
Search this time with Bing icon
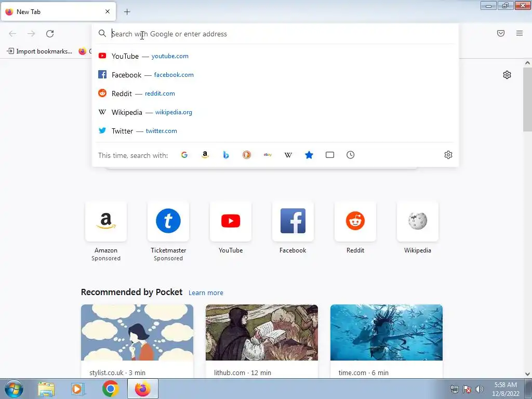226,155
